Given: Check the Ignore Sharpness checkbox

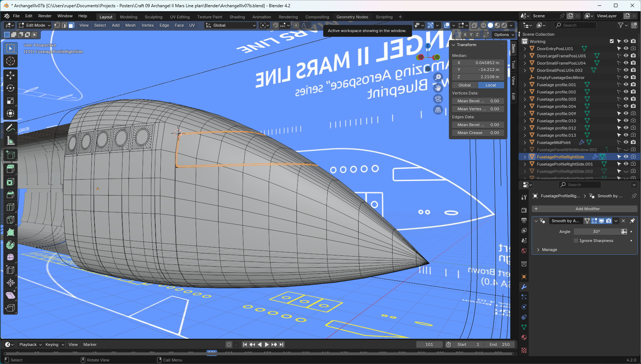Looking at the screenshot, I should click(576, 241).
